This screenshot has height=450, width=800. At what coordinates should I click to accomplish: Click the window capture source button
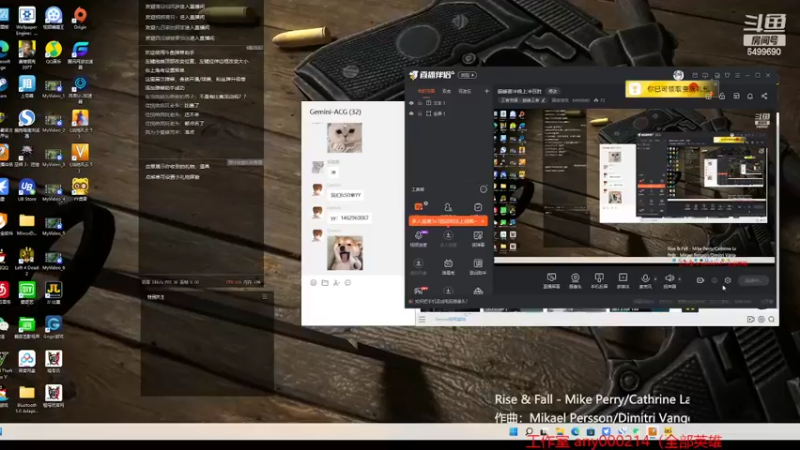(623, 280)
